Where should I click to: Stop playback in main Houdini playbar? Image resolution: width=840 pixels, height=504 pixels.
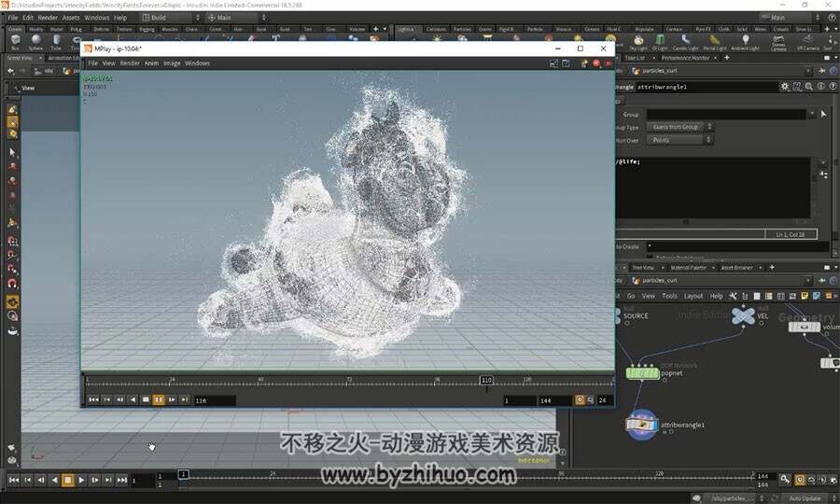[x=67, y=480]
